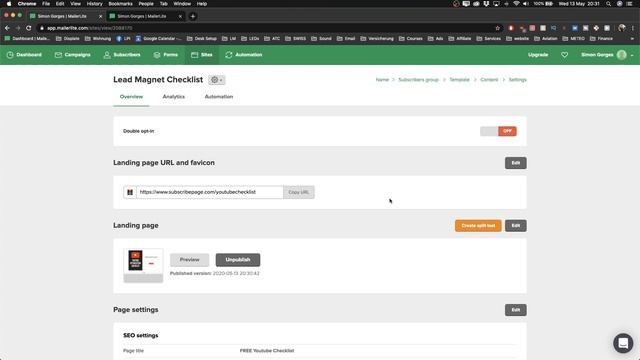640x360 pixels.
Task: Open the Bookmarks menu in menu bar
Action: pos(120,4)
